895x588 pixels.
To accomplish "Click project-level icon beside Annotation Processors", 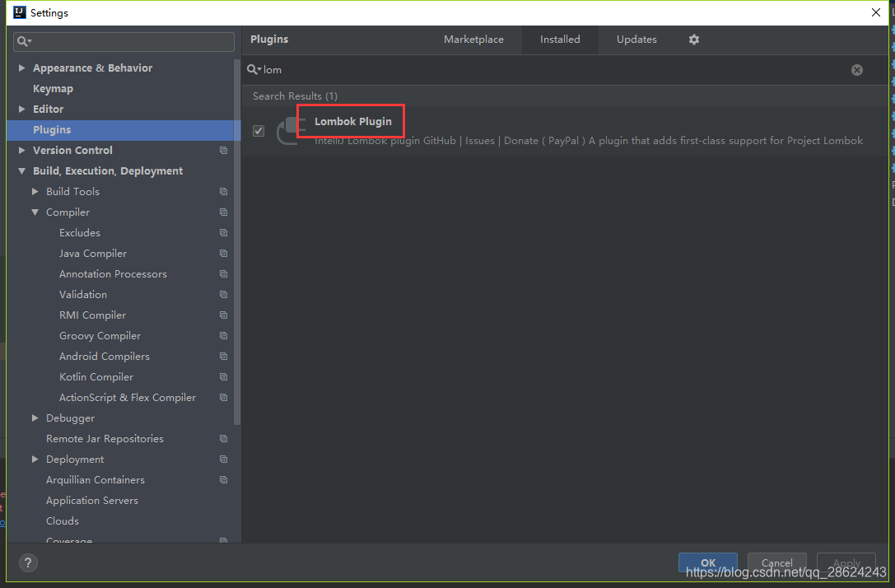I will (223, 273).
